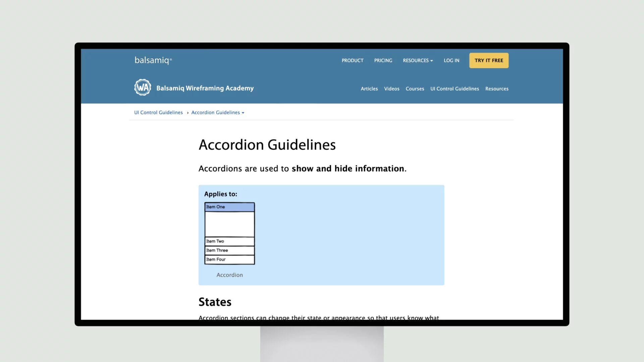Go to Courses section
This screenshot has width=644, height=362.
(415, 89)
